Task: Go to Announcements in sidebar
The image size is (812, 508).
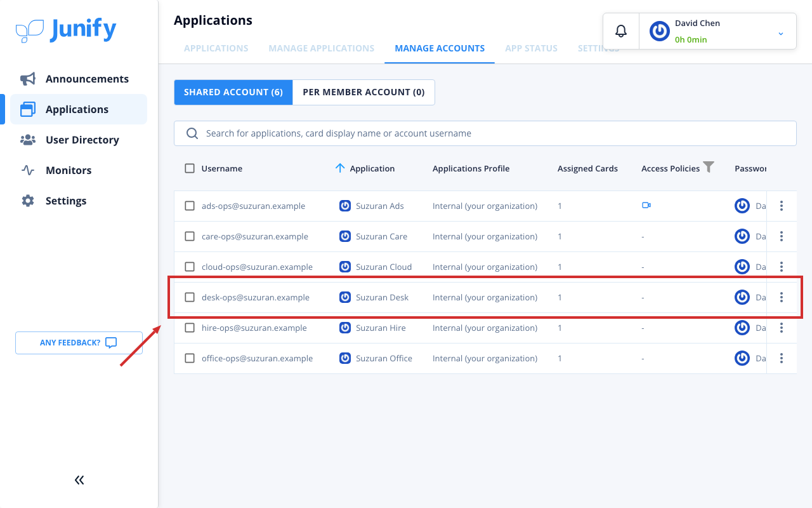Action: [x=79, y=79]
